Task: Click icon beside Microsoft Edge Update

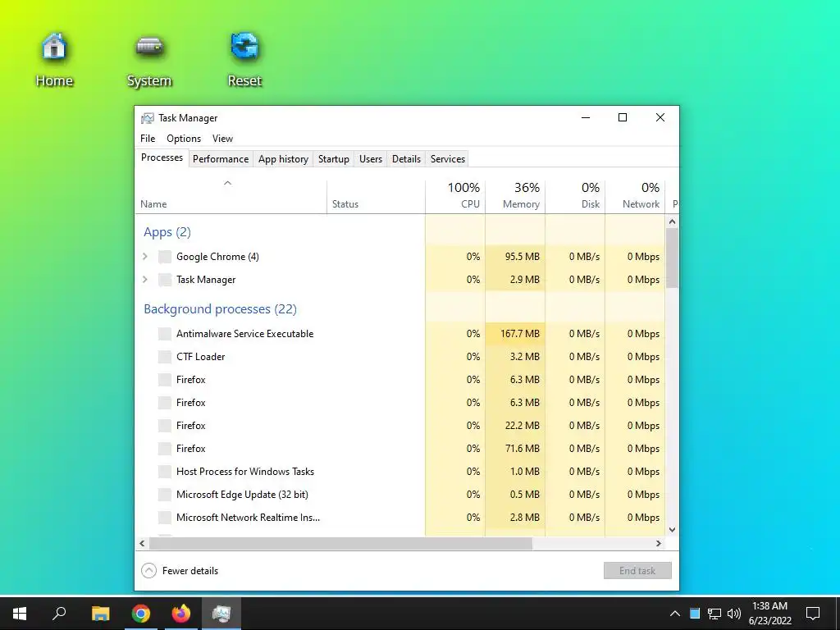Action: pyautogui.click(x=165, y=495)
